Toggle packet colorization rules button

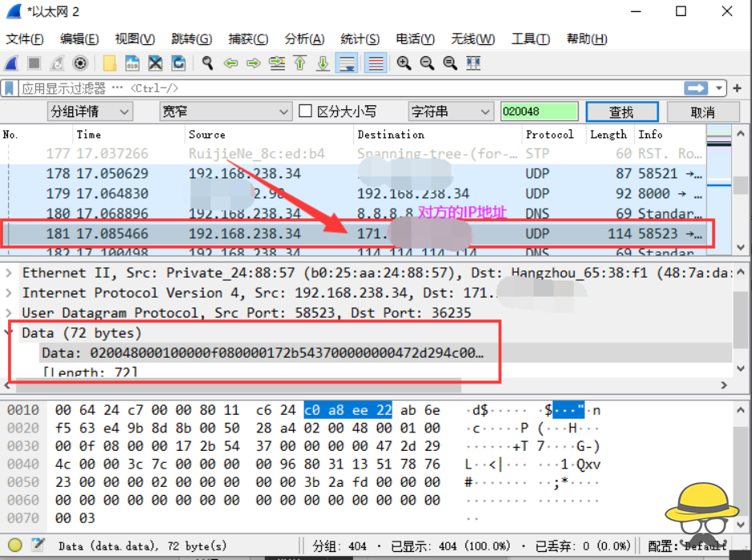tap(374, 63)
